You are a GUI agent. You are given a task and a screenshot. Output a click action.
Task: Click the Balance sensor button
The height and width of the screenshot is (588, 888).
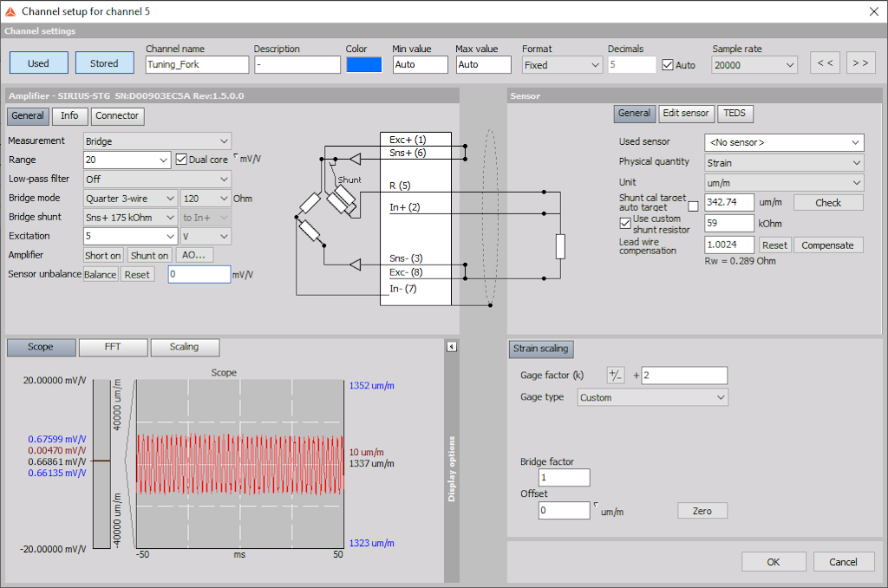101,275
